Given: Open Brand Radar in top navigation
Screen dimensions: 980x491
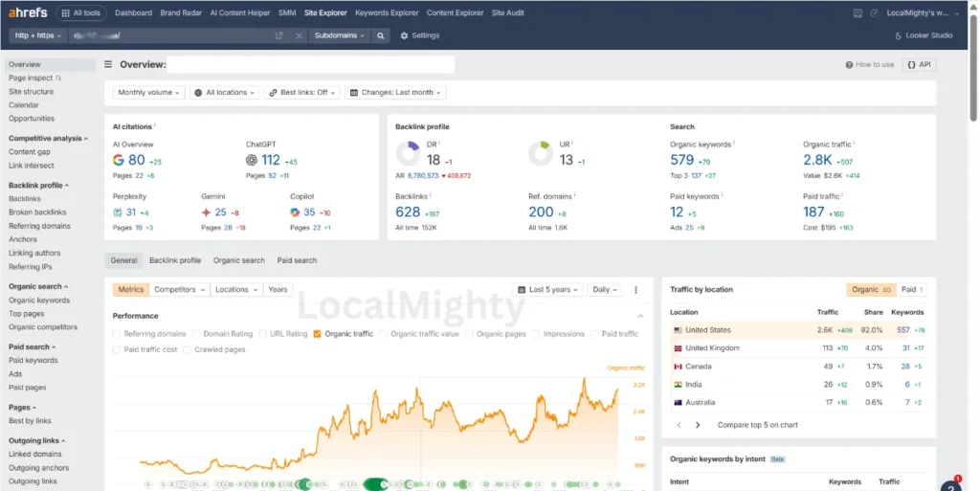Looking at the screenshot, I should 181,12.
